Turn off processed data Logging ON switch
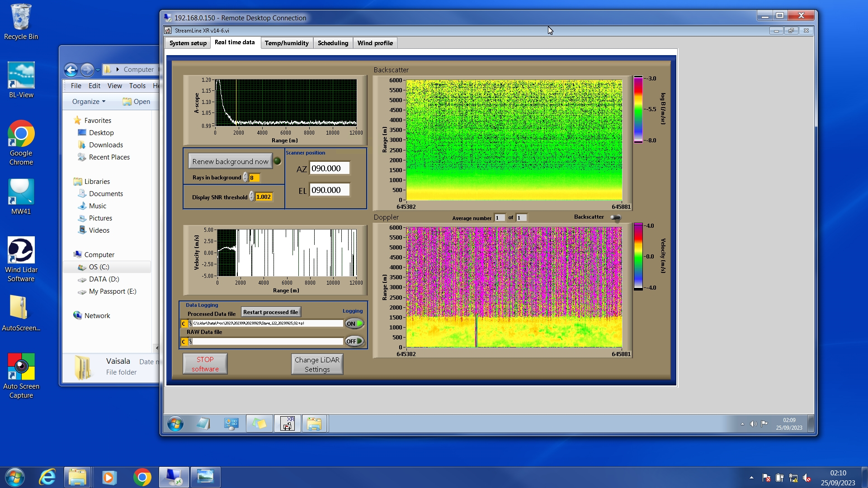 354,324
